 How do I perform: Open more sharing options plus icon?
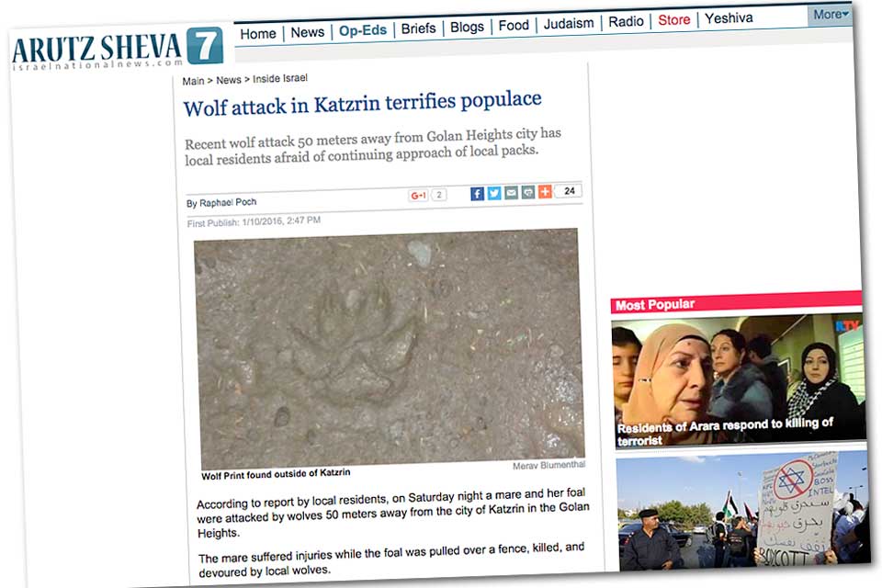(545, 192)
